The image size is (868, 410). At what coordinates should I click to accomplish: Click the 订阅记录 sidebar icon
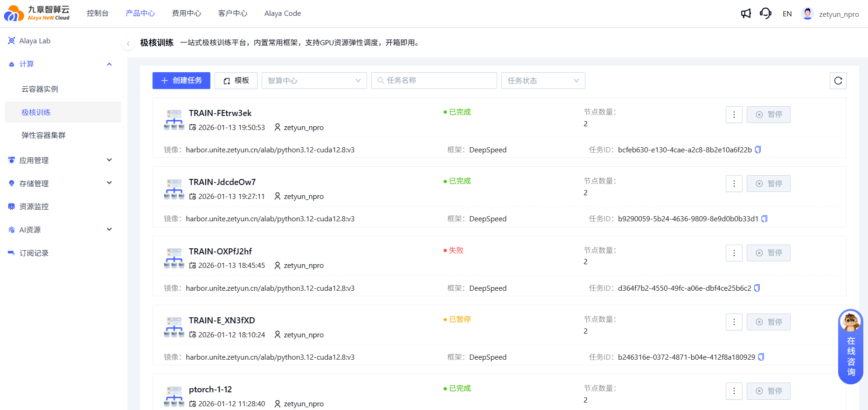click(12, 253)
